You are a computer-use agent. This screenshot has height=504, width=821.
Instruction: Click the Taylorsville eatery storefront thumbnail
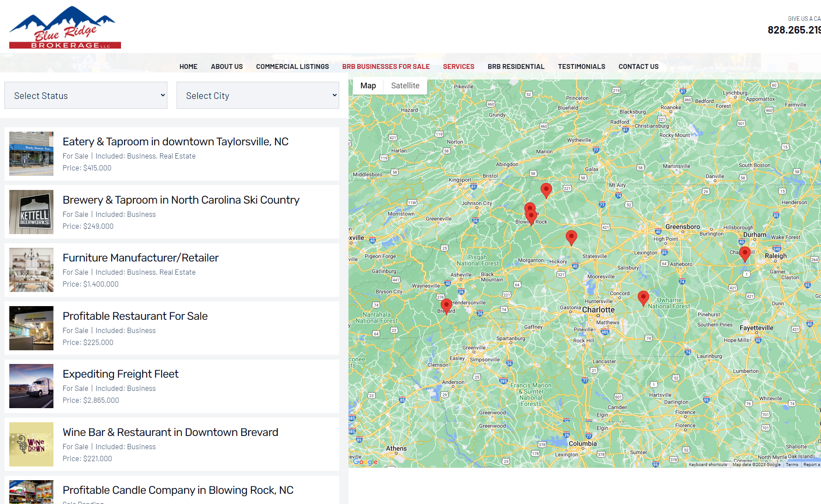[31, 154]
